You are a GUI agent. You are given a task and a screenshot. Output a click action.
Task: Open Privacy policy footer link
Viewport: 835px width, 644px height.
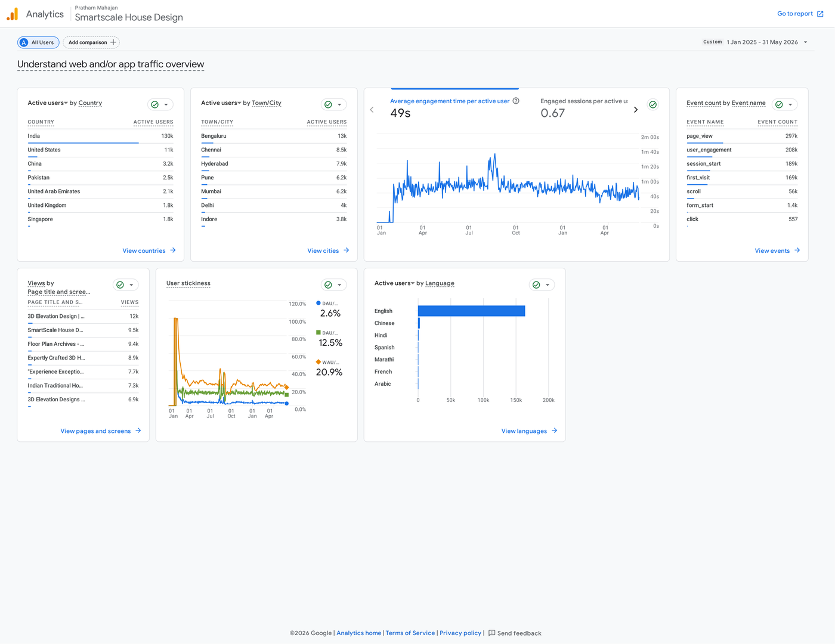[x=460, y=633]
